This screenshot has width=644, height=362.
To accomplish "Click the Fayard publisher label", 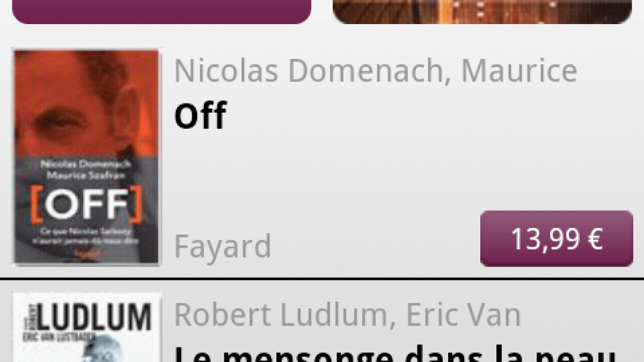I will click(223, 247).
